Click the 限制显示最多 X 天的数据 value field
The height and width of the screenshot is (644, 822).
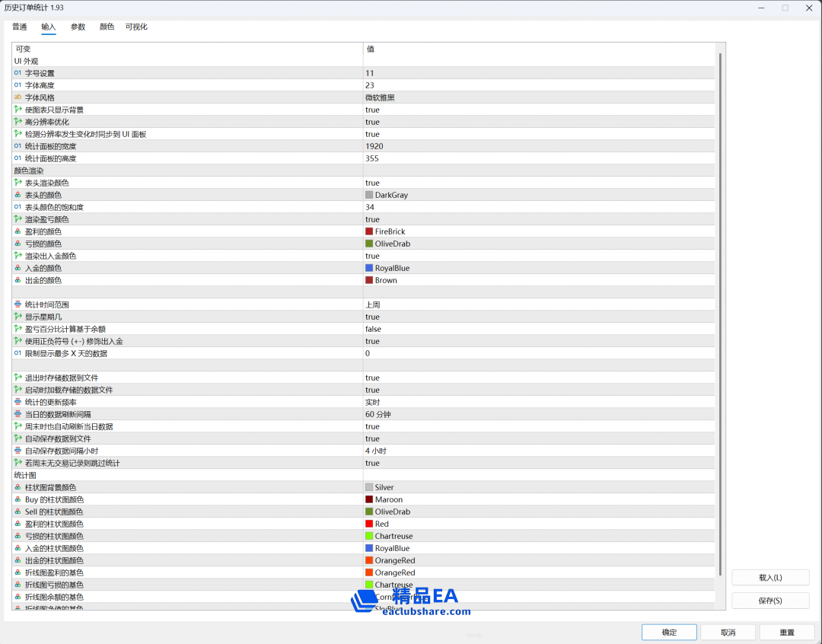[x=457, y=353]
